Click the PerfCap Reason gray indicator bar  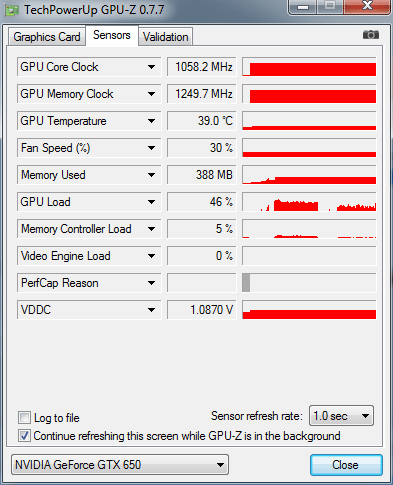click(246, 283)
